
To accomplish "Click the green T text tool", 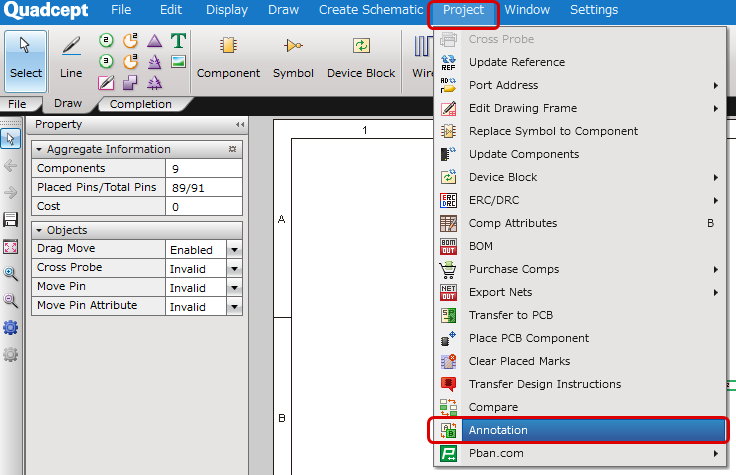I will 178,41.
